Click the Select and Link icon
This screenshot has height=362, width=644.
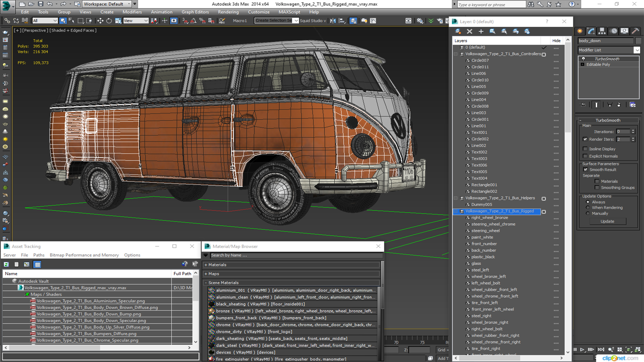tap(7, 21)
